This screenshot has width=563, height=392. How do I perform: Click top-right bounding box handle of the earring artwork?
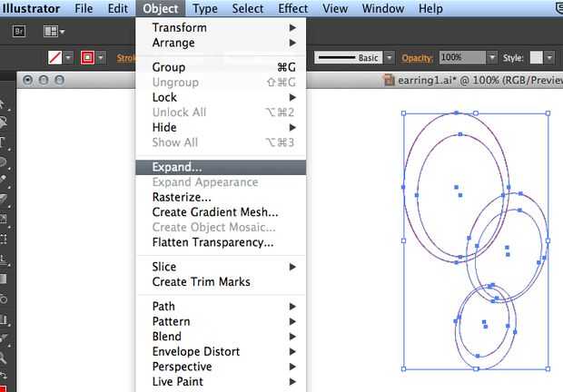coord(548,113)
